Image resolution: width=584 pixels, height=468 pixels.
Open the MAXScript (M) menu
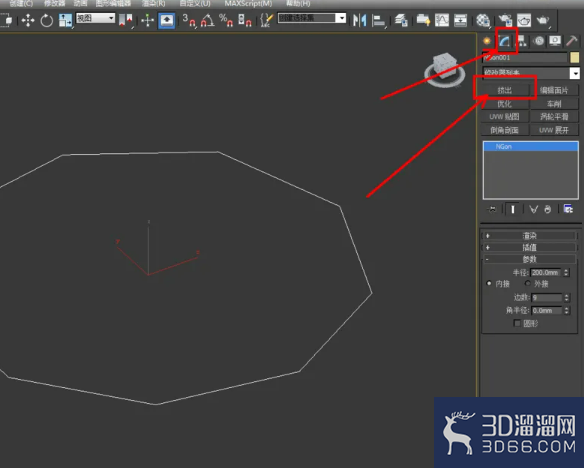248,3
